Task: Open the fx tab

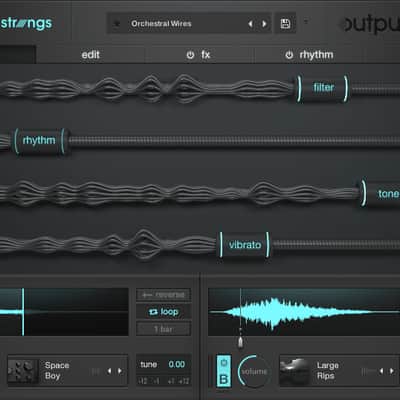Action: 206,55
